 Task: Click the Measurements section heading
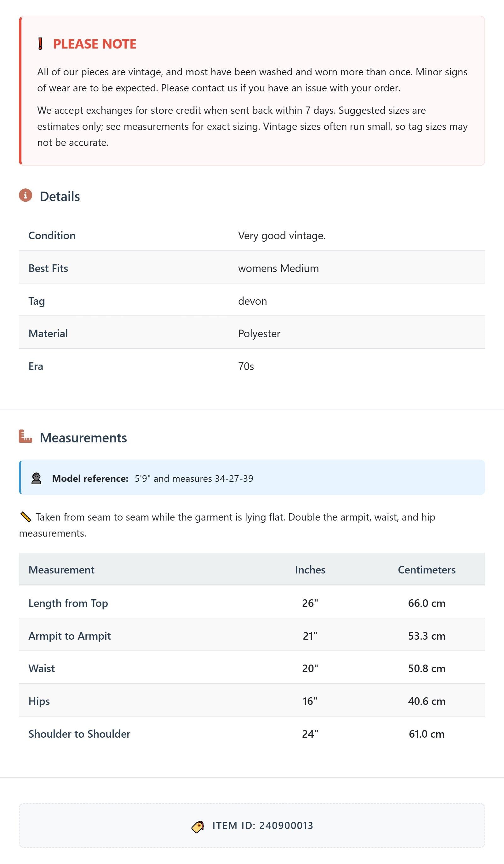click(x=83, y=438)
